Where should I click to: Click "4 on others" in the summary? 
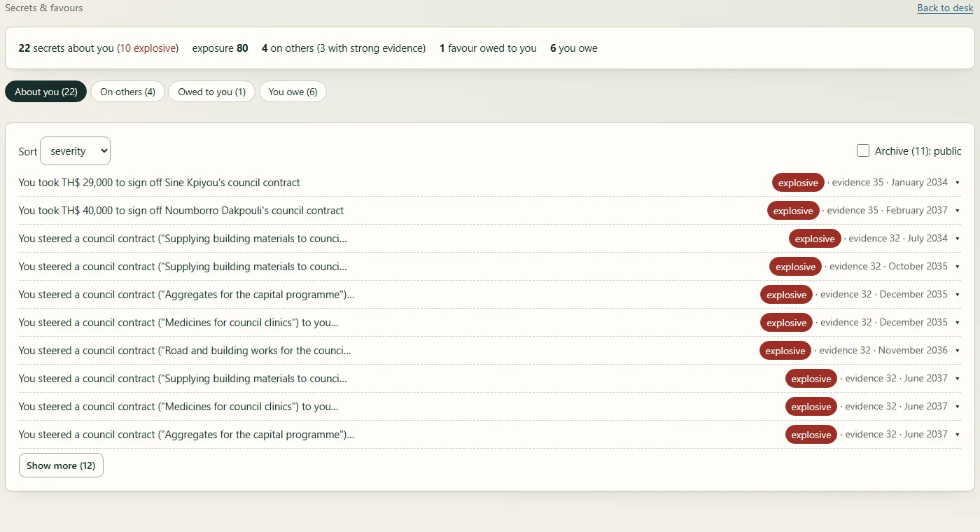pyautogui.click(x=288, y=48)
